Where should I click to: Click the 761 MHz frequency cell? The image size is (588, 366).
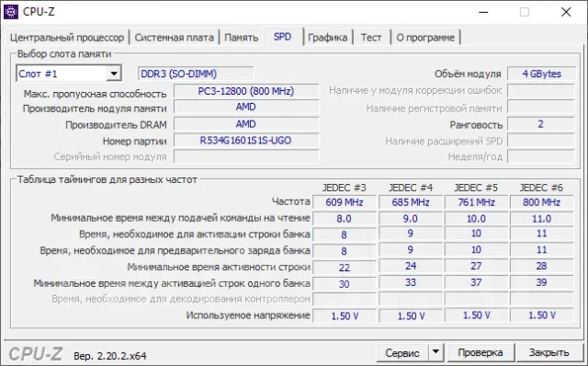476,202
